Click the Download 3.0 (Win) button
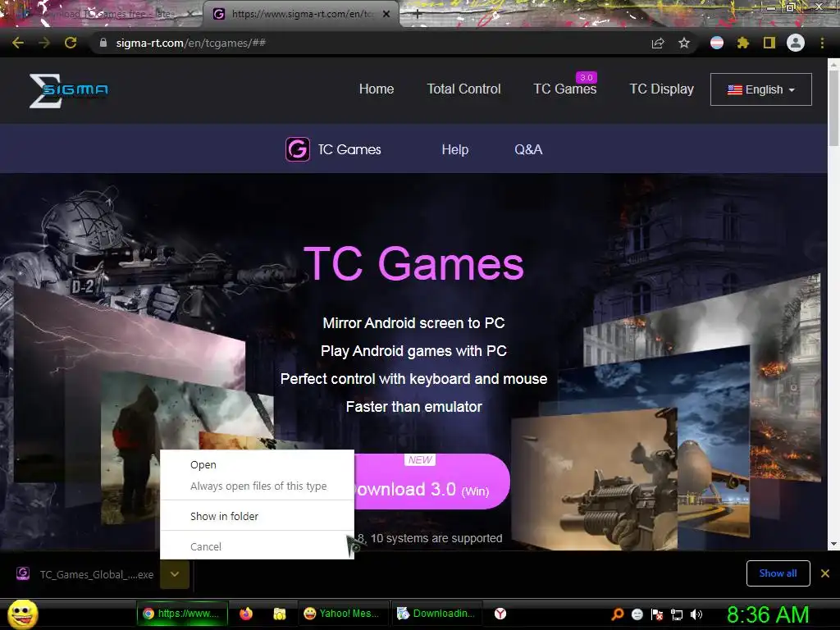This screenshot has height=630, width=840. [x=431, y=482]
